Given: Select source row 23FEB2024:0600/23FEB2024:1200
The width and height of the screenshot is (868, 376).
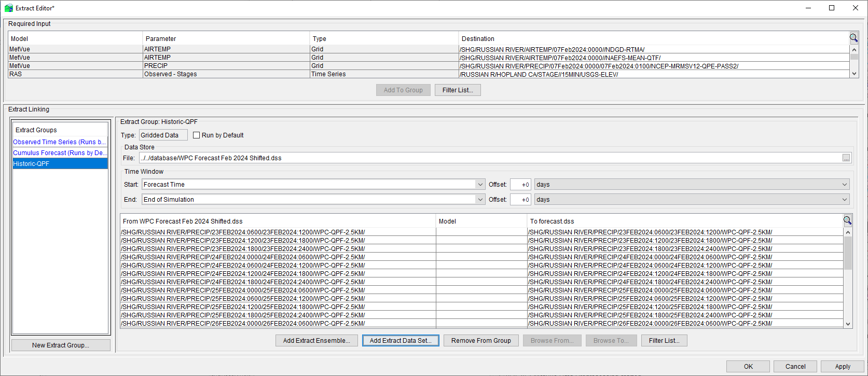Looking at the screenshot, I should 278,232.
